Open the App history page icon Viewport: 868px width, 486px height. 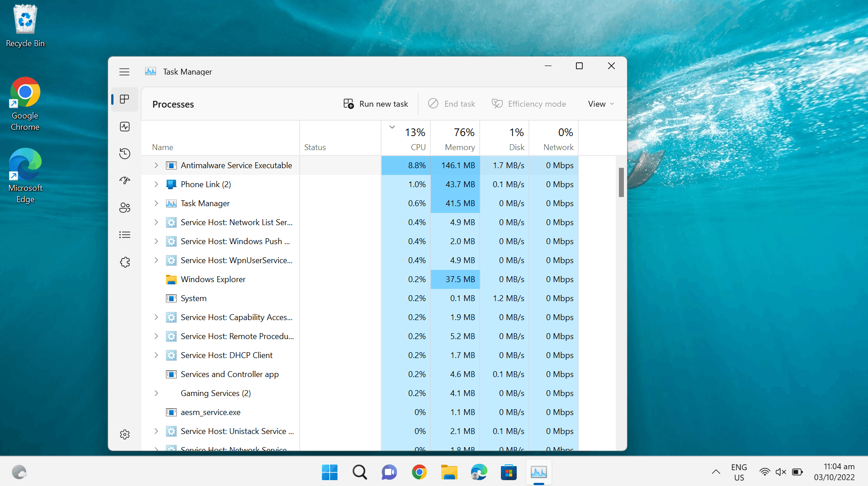pos(125,154)
